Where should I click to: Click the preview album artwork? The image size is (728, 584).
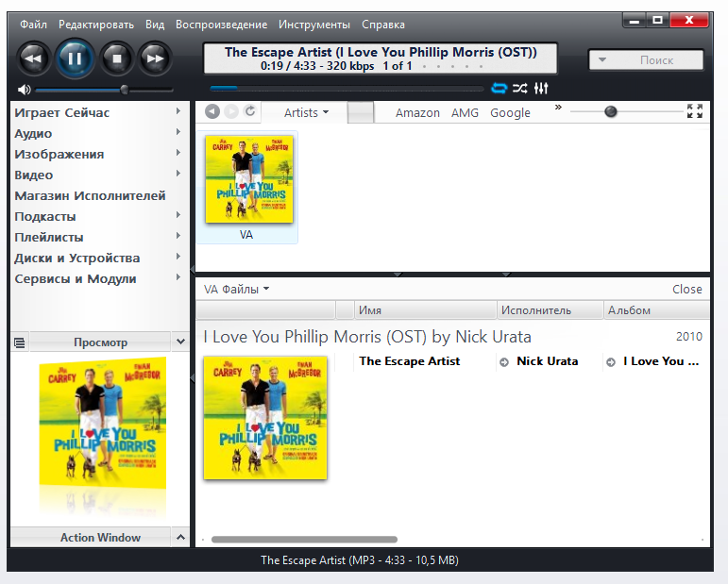tap(103, 423)
